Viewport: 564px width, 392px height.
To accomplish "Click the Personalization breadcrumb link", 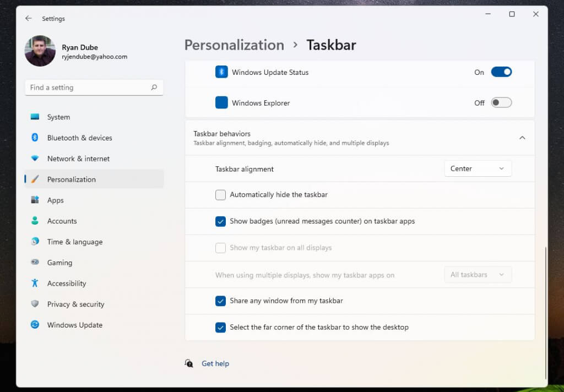I will [234, 45].
